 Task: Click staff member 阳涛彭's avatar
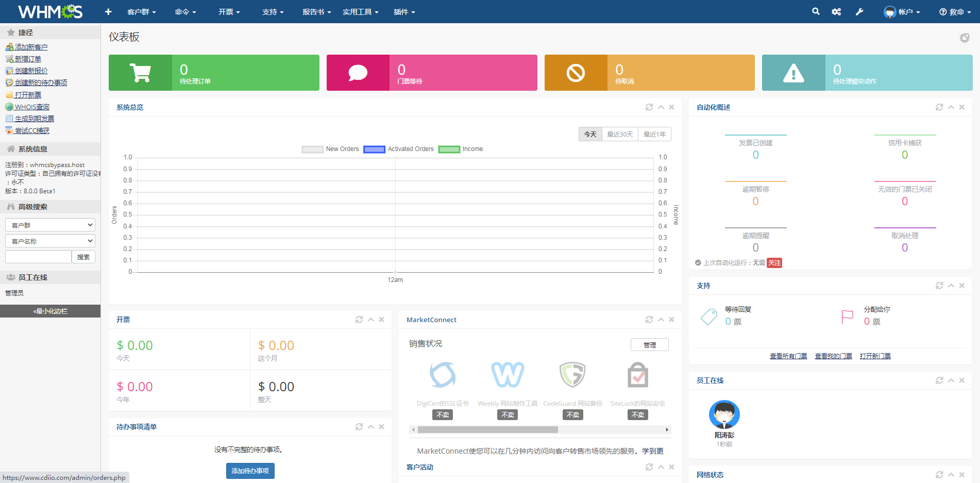pos(724,414)
